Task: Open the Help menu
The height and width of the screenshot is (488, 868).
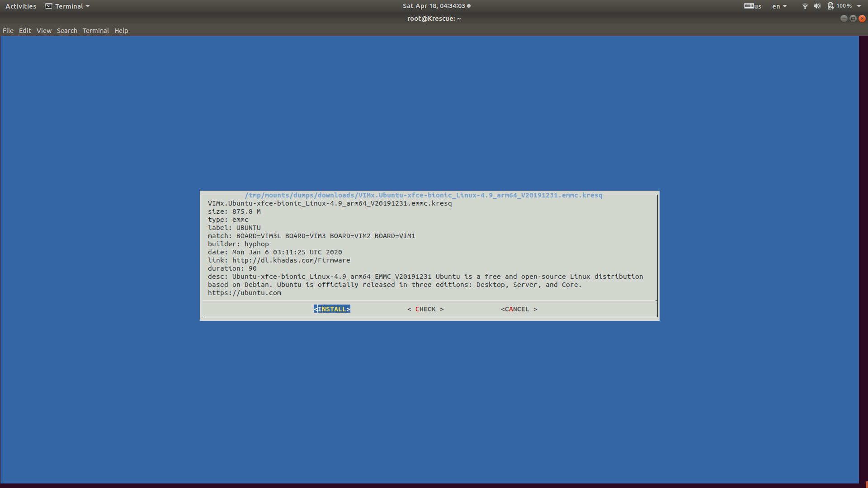Action: coord(121,31)
